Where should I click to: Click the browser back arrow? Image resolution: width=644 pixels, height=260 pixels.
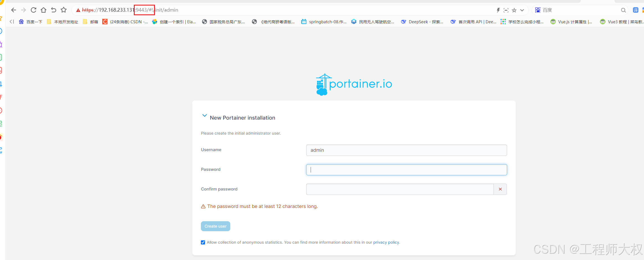(14, 10)
